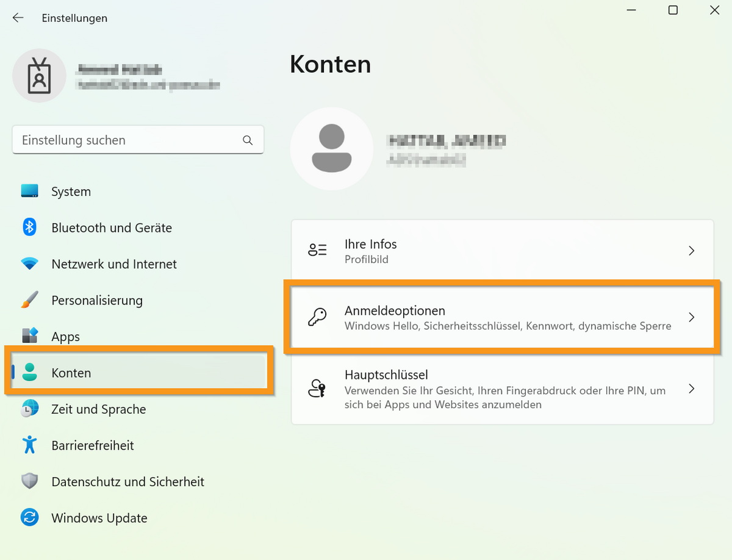Click the System monitor icon in sidebar
Image resolution: width=732 pixels, height=560 pixels.
coord(29,191)
